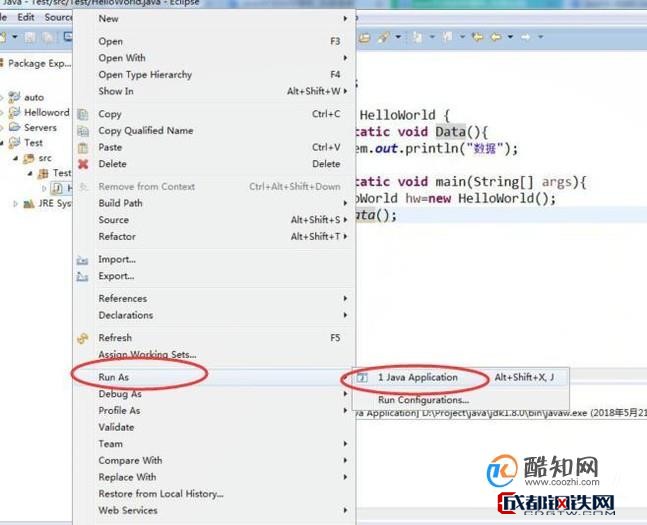Open dropdown arrow beside Search toolbar icon
Image resolution: width=647 pixels, height=525 pixels.
pyautogui.click(x=398, y=37)
